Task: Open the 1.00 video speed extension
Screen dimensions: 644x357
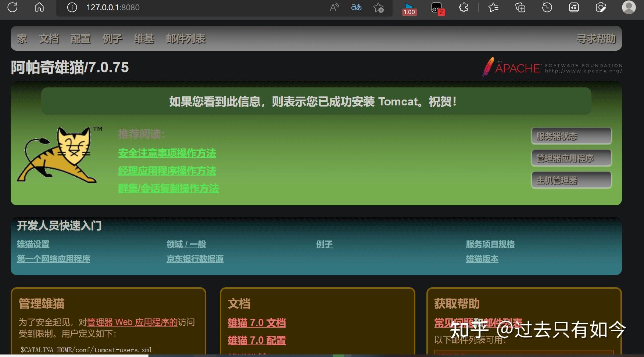Action: pos(409,9)
